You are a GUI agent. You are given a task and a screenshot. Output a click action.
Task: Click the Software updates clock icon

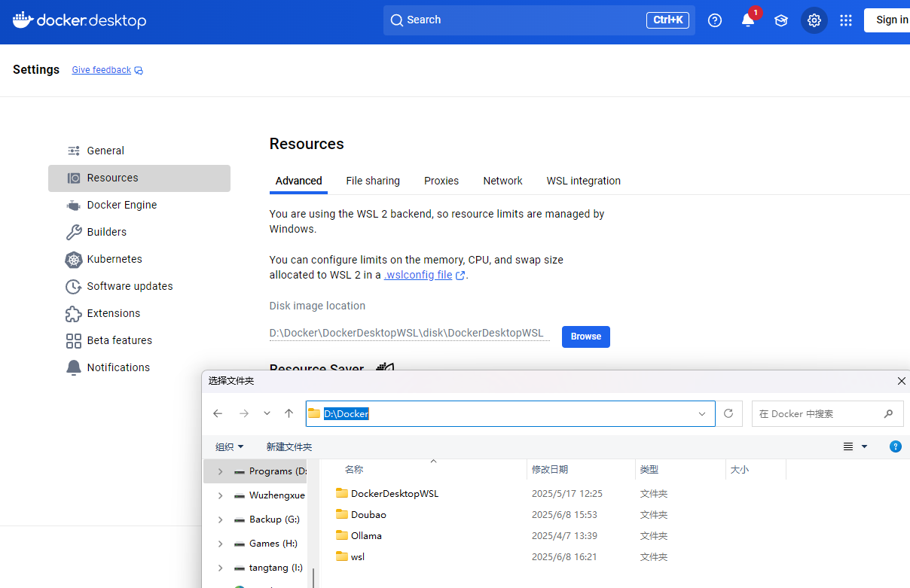[74, 286]
